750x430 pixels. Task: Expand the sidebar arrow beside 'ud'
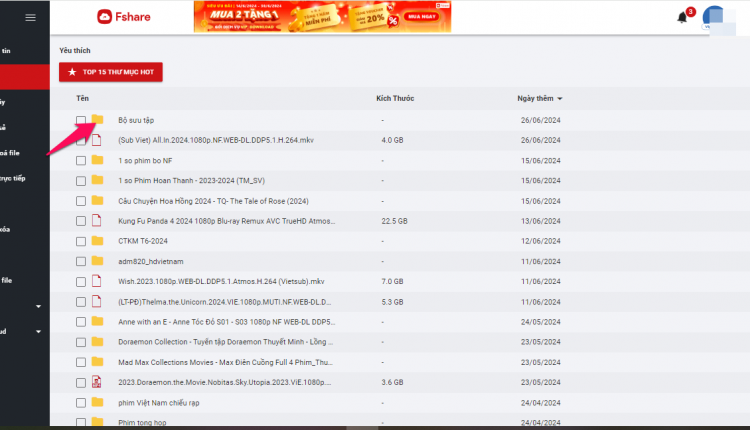coord(38,331)
